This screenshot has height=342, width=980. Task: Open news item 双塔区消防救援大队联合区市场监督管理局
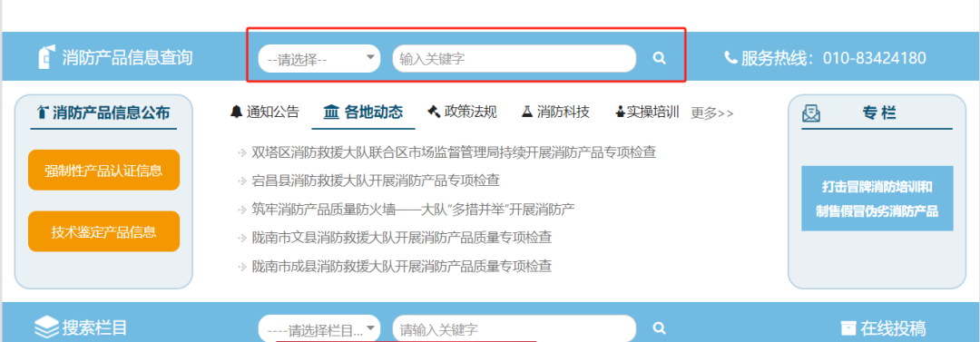pos(453,151)
